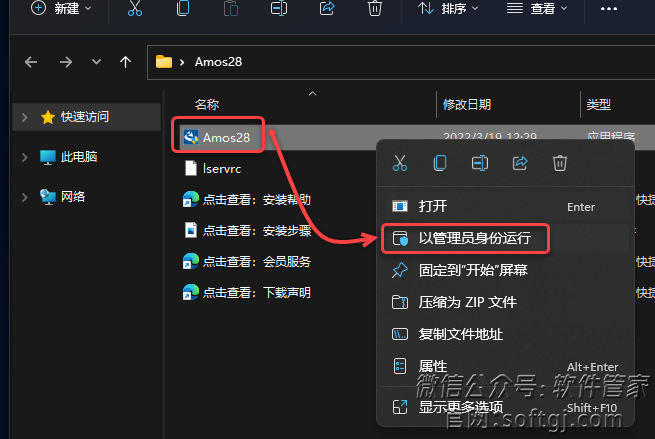
Task: Click the Share icon in context menu
Action: (520, 163)
